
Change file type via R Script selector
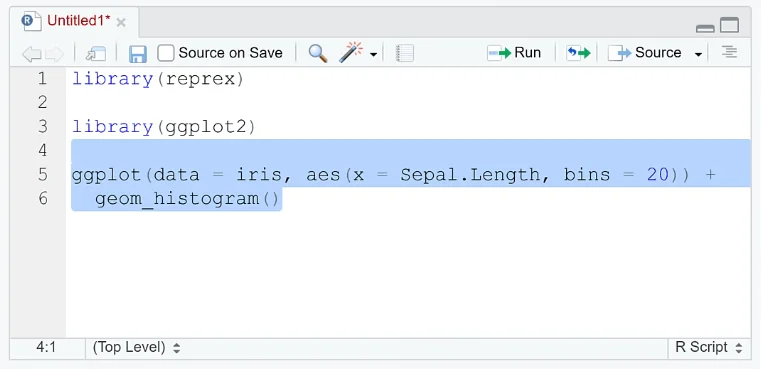(x=709, y=347)
